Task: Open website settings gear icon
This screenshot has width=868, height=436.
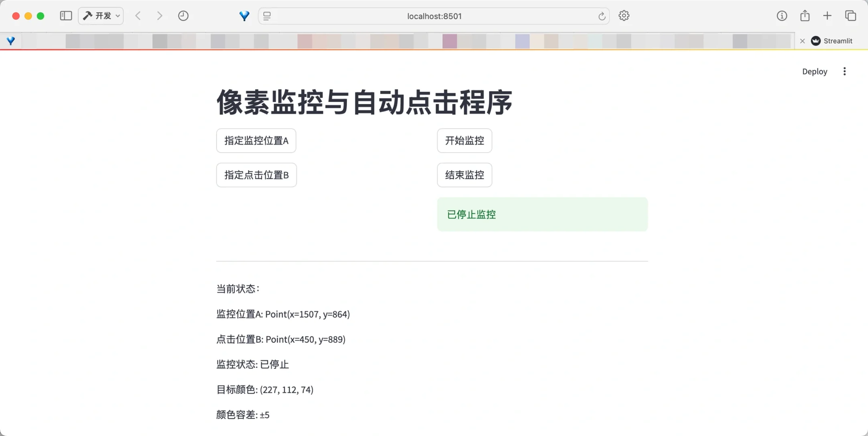Action: click(624, 16)
